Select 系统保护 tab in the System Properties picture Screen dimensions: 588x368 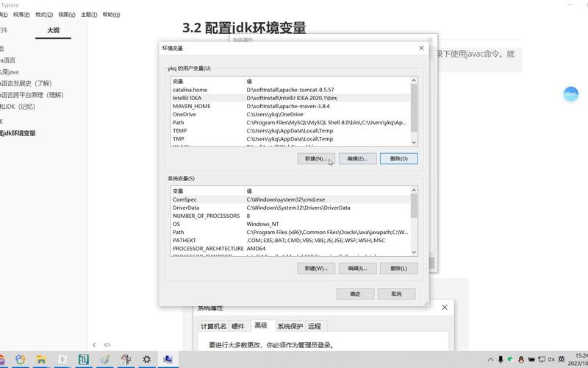tap(290, 326)
